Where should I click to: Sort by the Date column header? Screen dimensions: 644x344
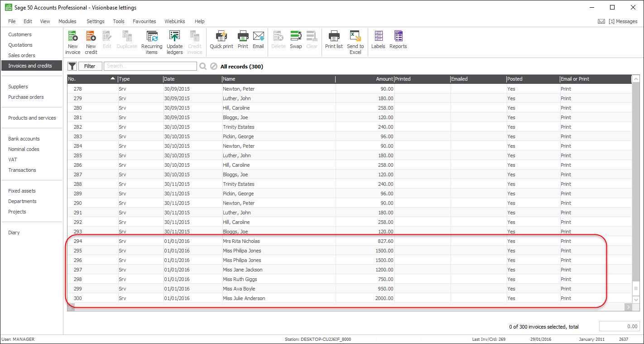tap(192, 79)
